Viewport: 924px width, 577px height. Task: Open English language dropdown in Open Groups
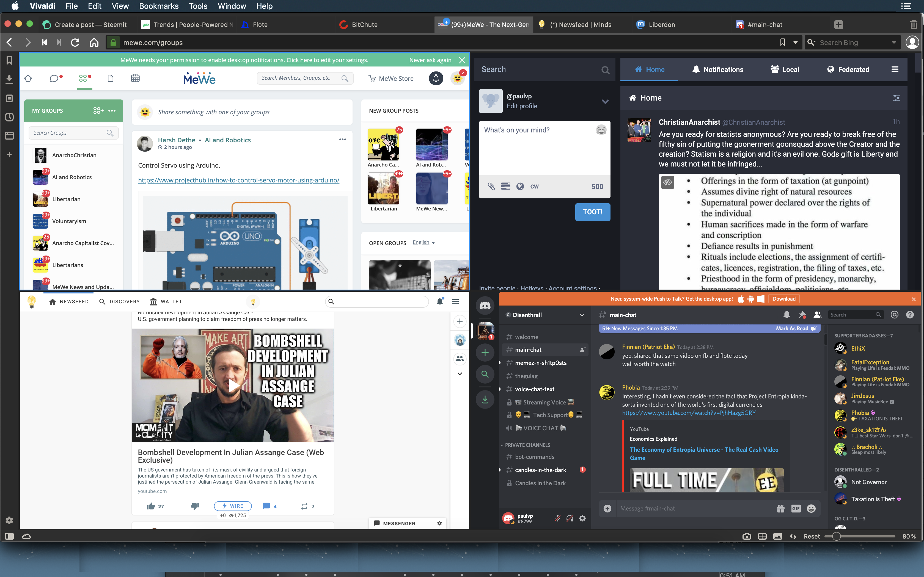[424, 242]
